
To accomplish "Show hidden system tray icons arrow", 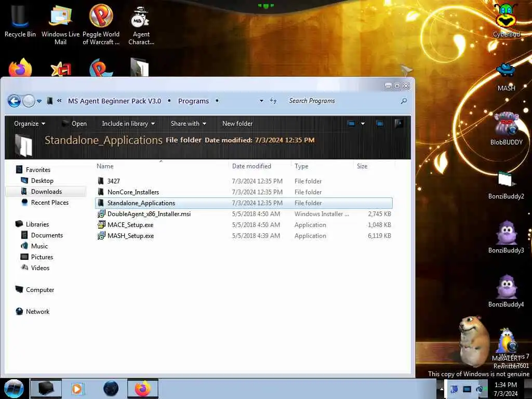I will pyautogui.click(x=442, y=389).
